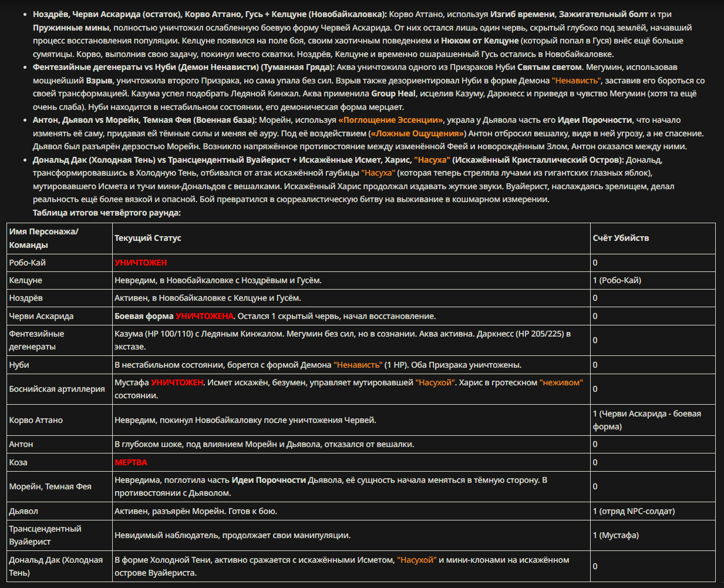Image resolution: width=724 pixels, height=588 pixels.
Task: Select the 'Боснийская артиллерия' name cell
Action: point(59,389)
